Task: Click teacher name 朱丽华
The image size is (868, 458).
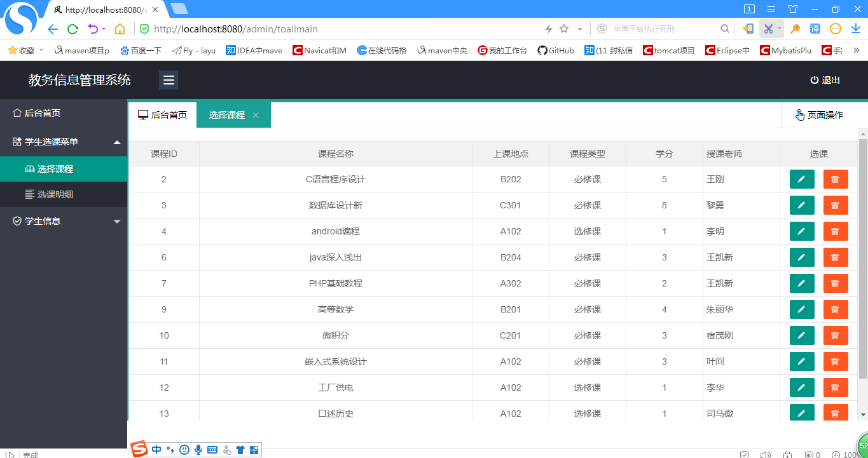Action: pyautogui.click(x=720, y=309)
